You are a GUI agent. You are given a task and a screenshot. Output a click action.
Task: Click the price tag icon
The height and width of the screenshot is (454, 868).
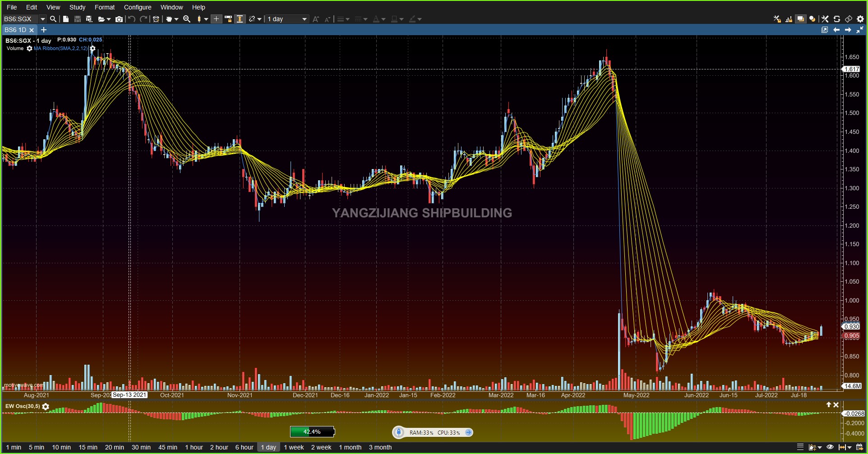849,19
